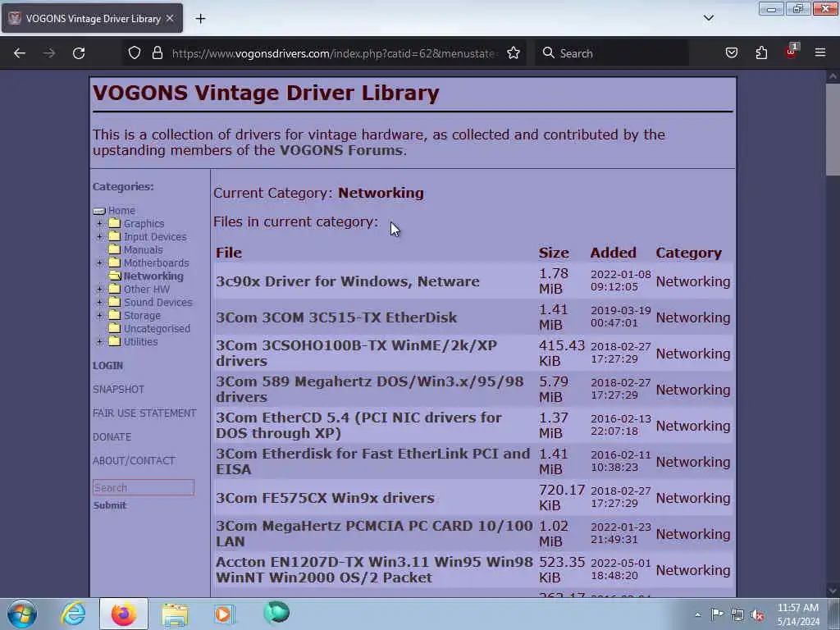Open 3Com 3CSOHO100B-TX WinME/2k/XP drivers
The width and height of the screenshot is (840, 630).
(356, 353)
